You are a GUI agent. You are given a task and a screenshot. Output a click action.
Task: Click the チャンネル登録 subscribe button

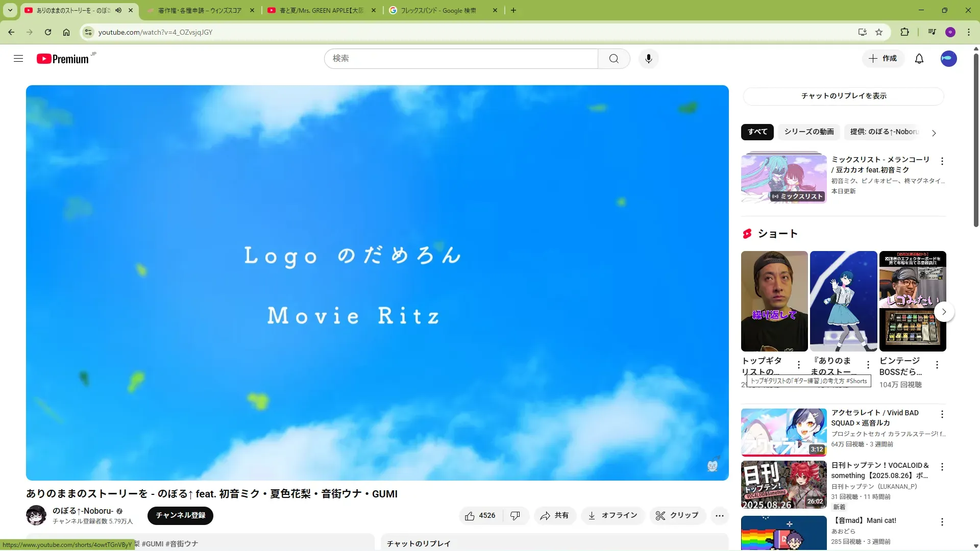coord(180,515)
